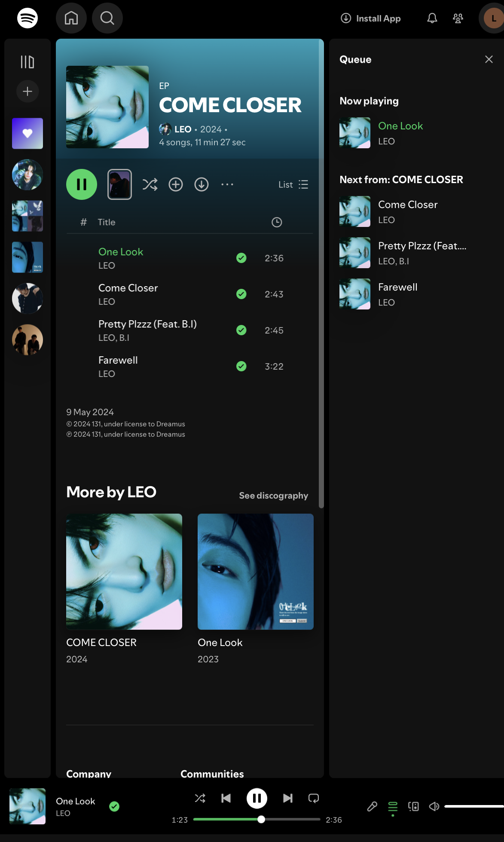Viewport: 504px width, 842px height.
Task: Click Install App download button
Action: 370,18
